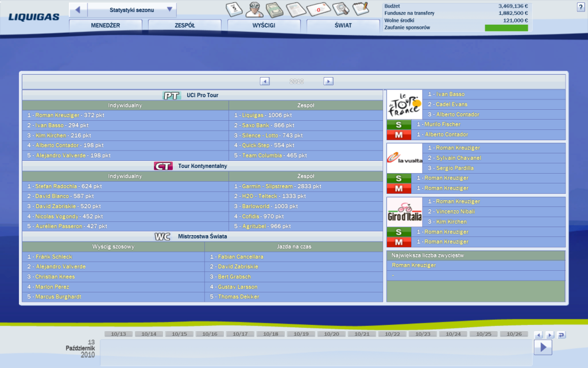The image size is (588, 368).
Task: Select date 10/17 on the timeline
Action: click(240, 334)
